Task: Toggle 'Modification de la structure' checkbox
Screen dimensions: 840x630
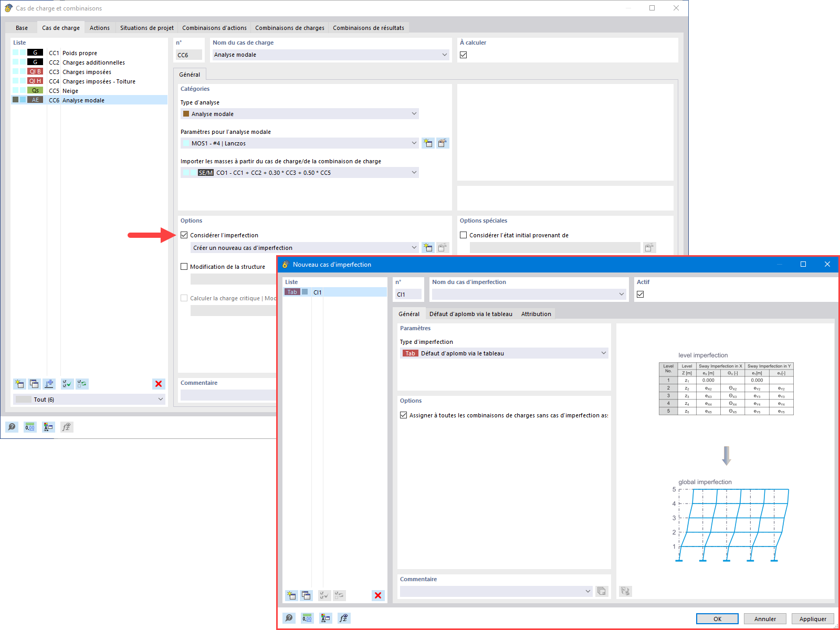Action: [x=184, y=266]
